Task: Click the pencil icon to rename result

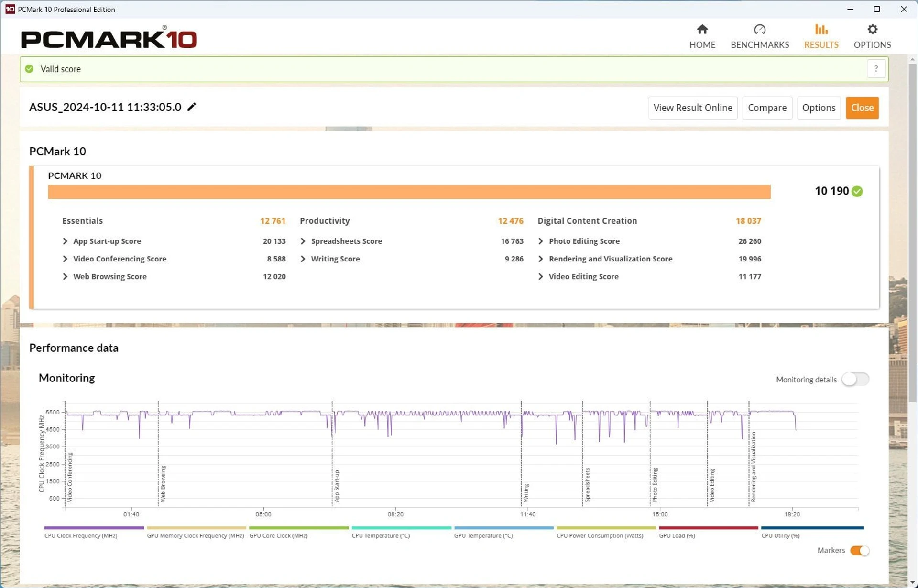Action: 192,107
